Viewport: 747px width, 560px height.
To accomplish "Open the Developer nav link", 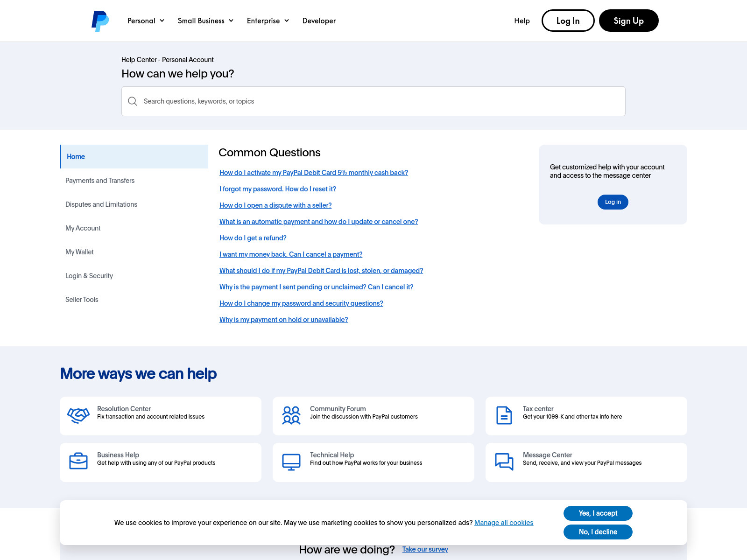I will pos(319,21).
